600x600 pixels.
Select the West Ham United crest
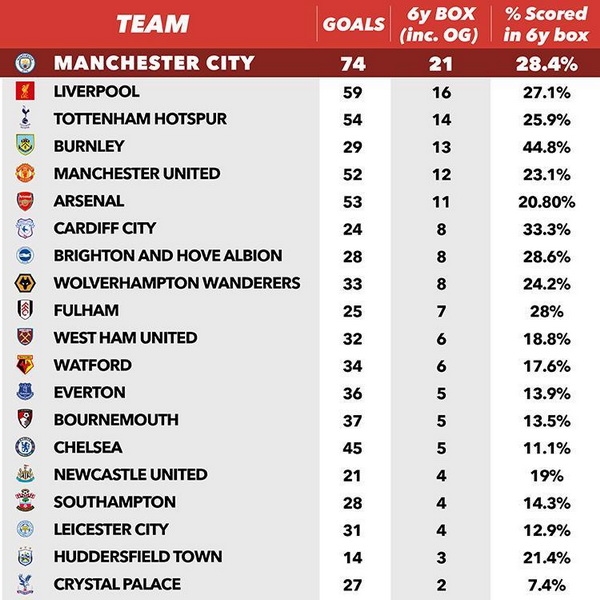tap(24, 338)
